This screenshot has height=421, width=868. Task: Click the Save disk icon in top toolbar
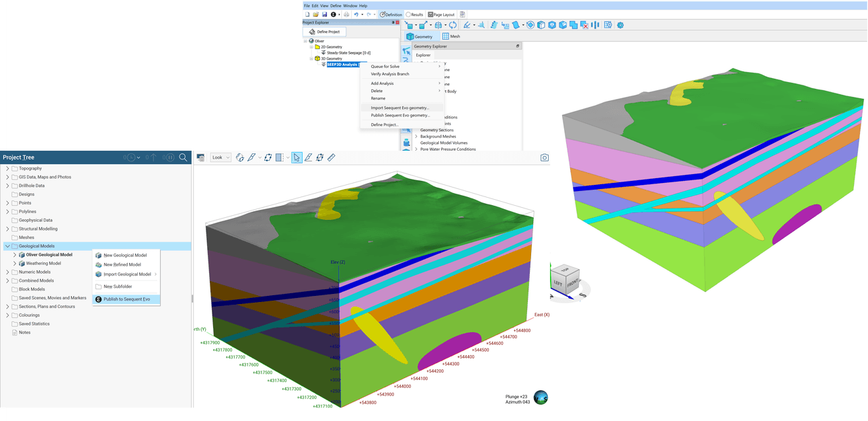point(324,14)
